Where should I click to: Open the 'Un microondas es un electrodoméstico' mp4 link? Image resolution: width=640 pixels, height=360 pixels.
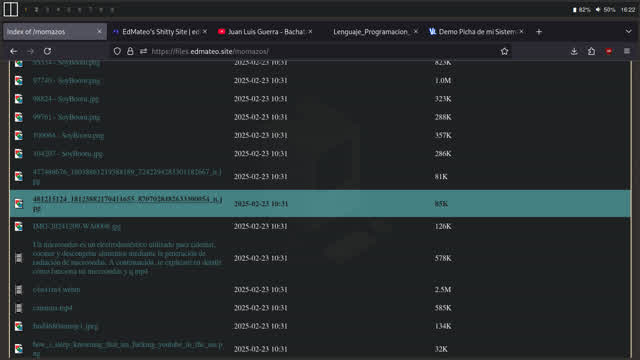tap(127, 258)
